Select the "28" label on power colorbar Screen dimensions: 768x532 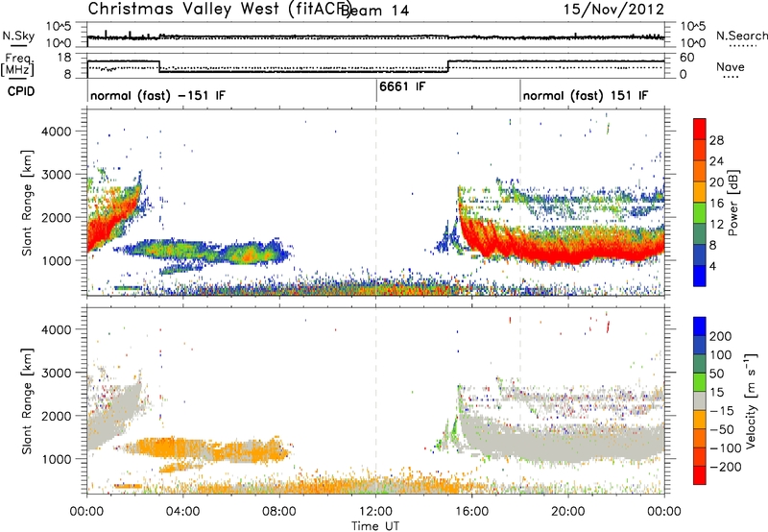click(716, 140)
